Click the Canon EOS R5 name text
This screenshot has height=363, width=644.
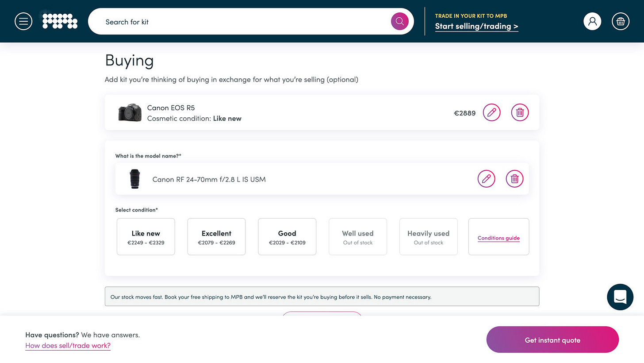click(171, 108)
